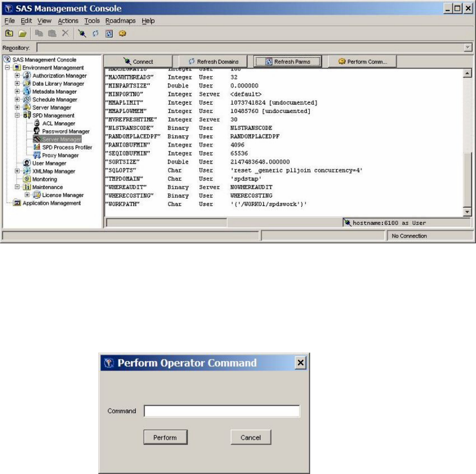Viewport: 476px width, 474px height.
Task: Select "MAXWHTHREADS" parameter row
Action: click(x=172, y=78)
